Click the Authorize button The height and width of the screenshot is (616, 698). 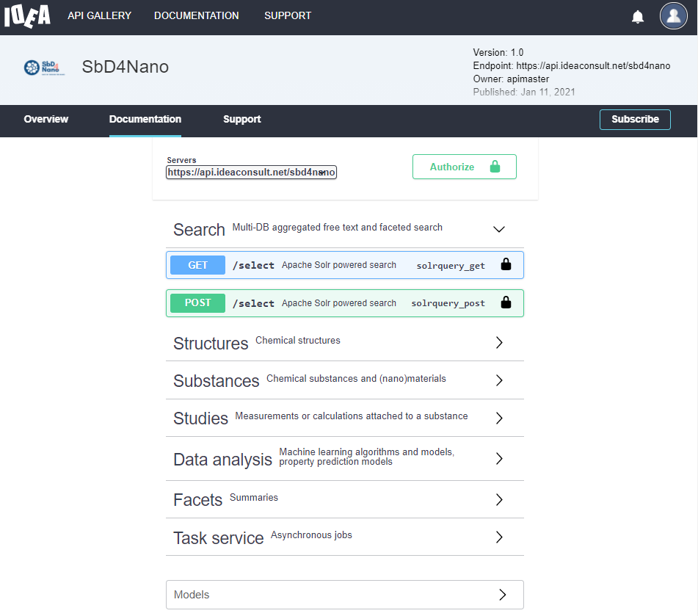pos(464,167)
